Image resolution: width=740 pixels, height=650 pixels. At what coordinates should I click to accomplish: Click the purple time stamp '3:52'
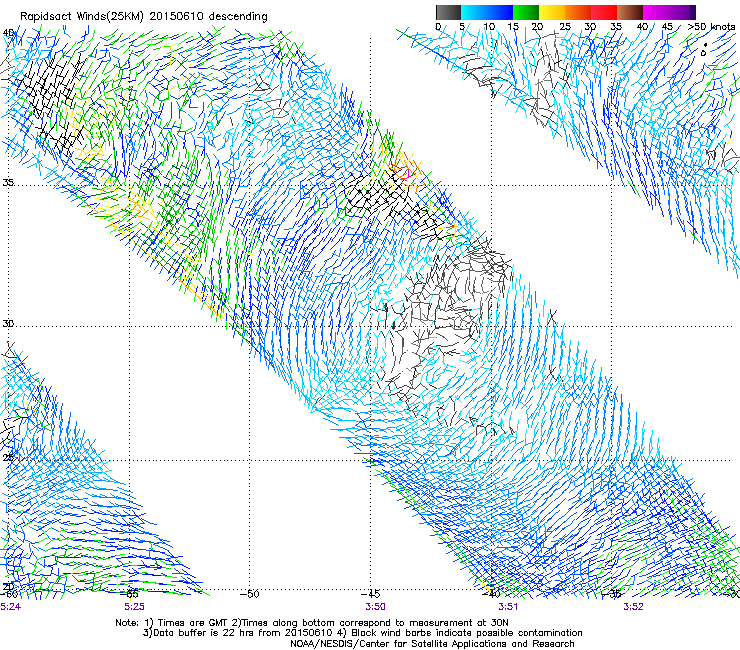[x=633, y=607]
